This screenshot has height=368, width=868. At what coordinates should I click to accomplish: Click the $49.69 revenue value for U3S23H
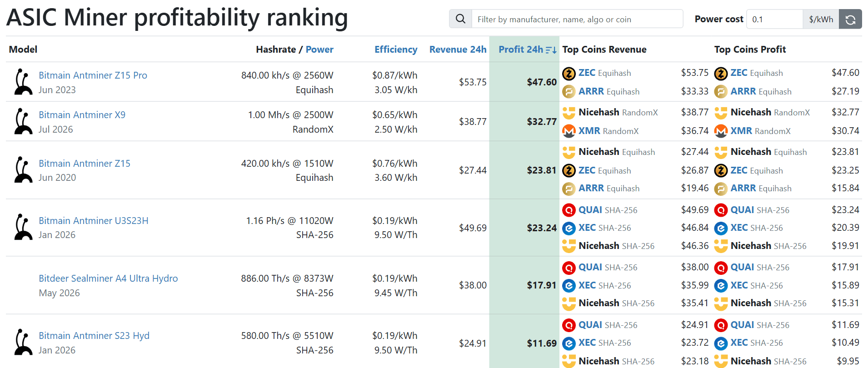(473, 228)
